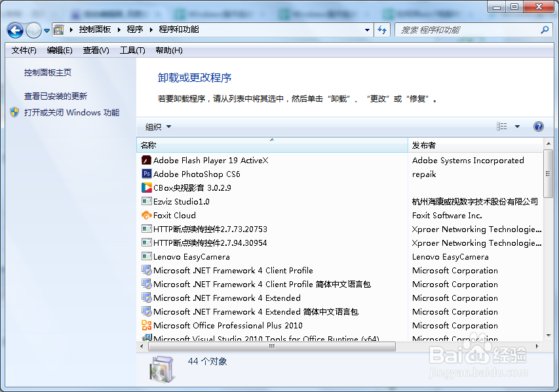This screenshot has width=559, height=392.
Task: Click the vertical scrollbar down arrow
Action: 549,336
